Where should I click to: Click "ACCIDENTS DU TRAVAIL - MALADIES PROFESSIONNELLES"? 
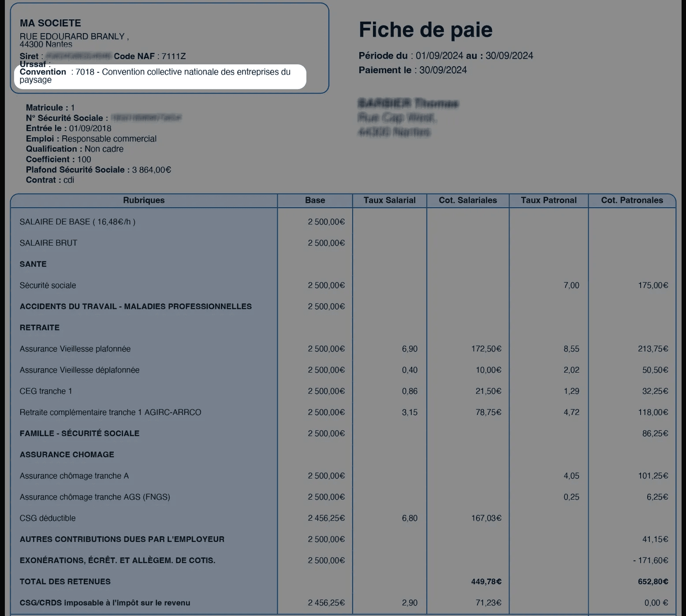click(x=136, y=306)
